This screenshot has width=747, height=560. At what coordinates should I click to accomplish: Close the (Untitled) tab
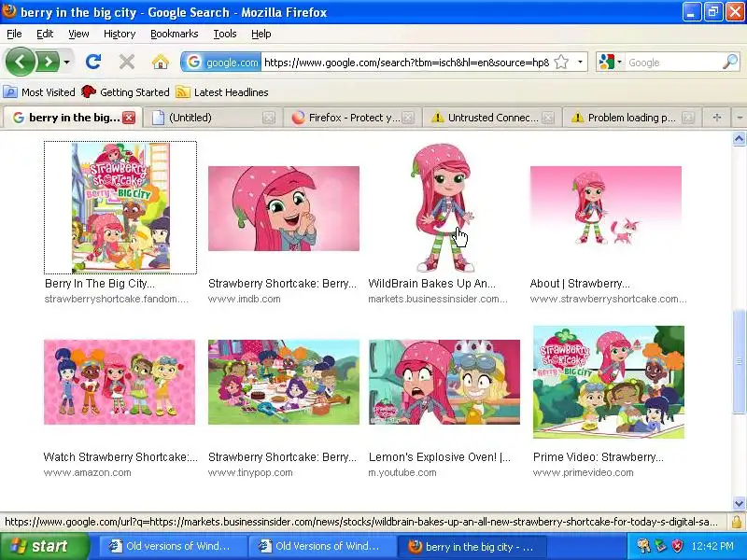[269, 118]
